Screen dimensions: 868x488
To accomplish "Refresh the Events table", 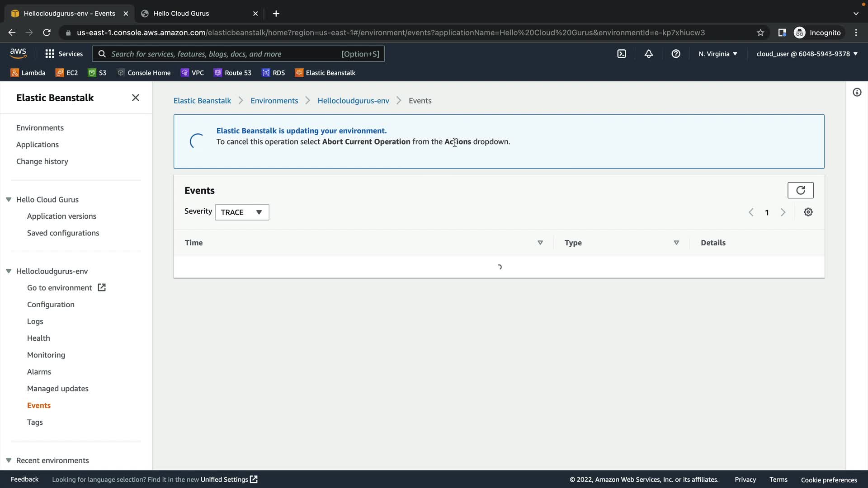I will click(800, 190).
